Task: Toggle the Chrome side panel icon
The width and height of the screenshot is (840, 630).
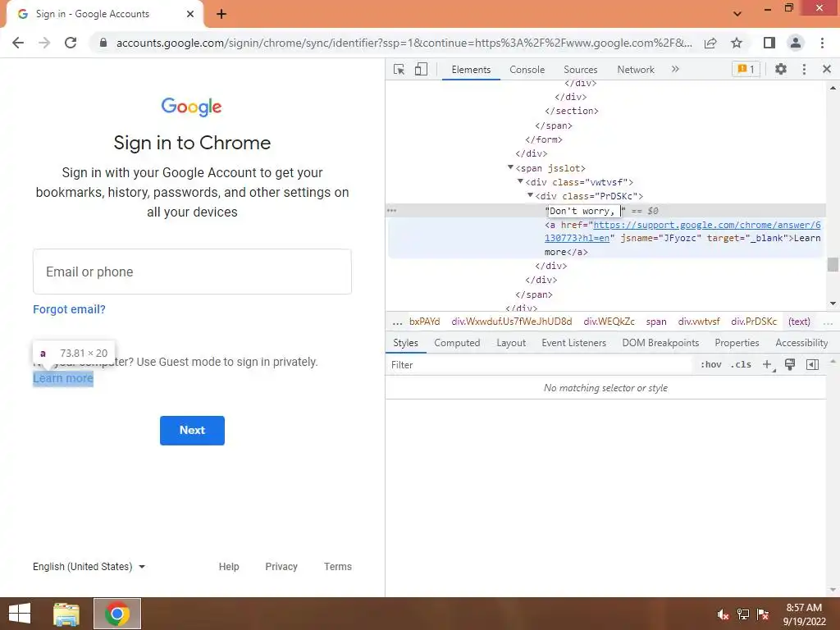Action: click(x=769, y=43)
